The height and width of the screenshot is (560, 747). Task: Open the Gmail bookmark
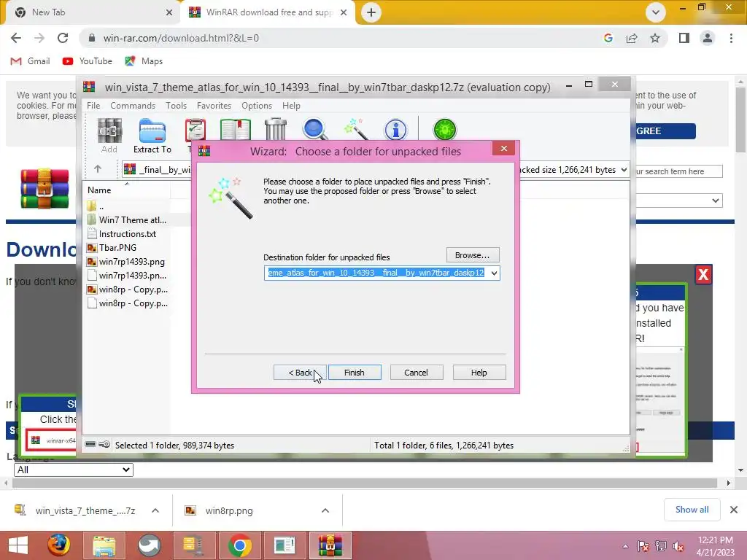[x=31, y=61]
